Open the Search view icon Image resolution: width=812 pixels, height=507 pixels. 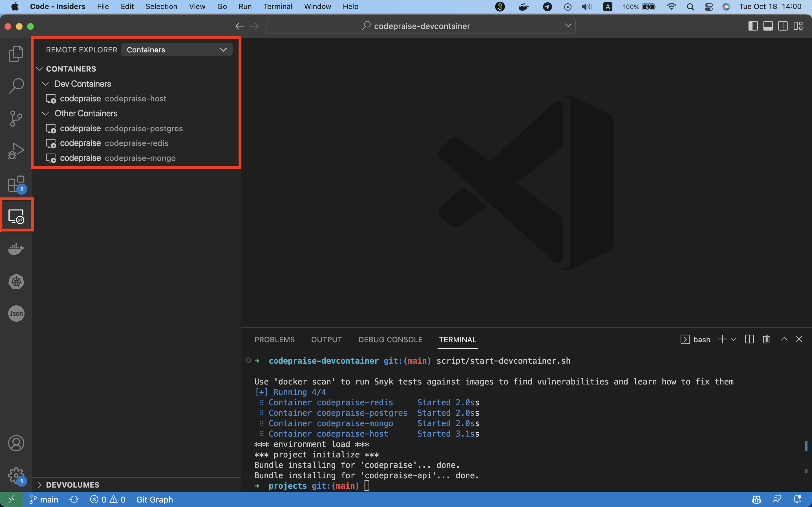point(16,86)
